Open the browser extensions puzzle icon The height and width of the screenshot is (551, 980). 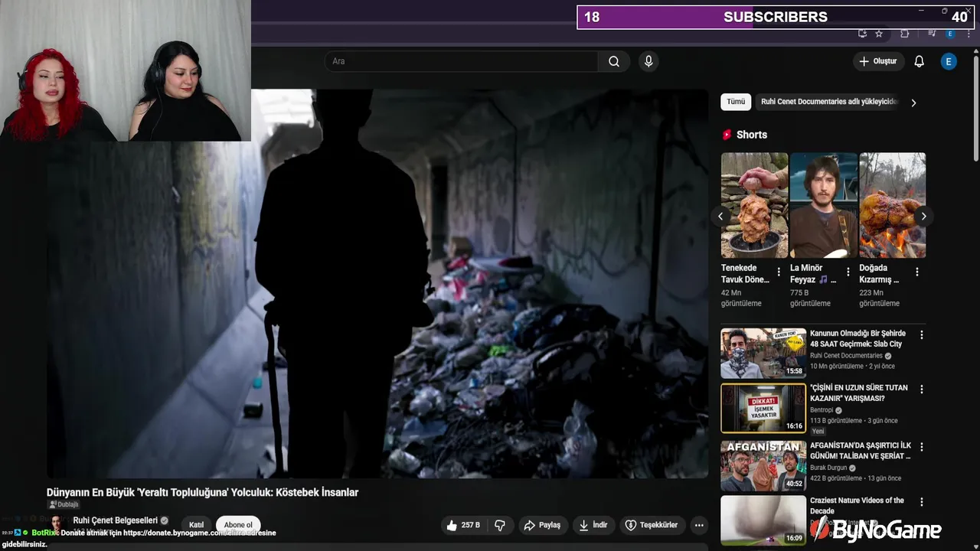click(905, 34)
